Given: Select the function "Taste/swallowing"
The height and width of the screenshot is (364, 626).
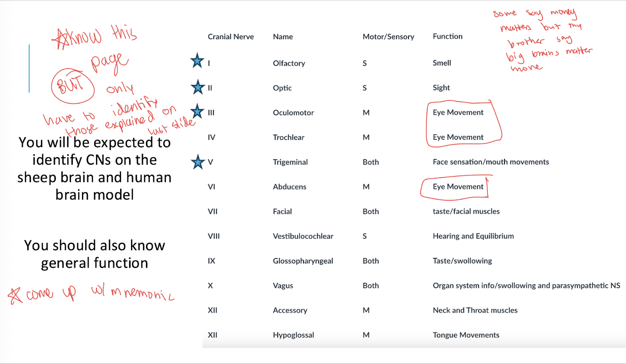Looking at the screenshot, I should 462,261.
